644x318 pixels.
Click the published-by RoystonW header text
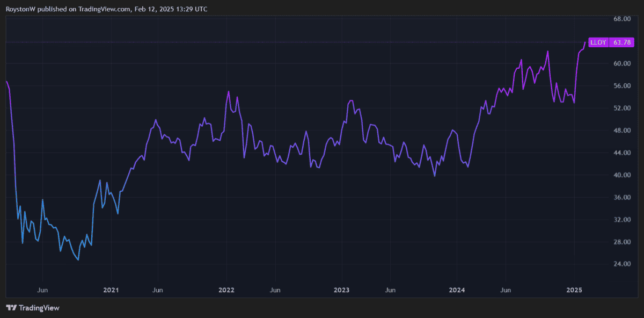[107, 9]
